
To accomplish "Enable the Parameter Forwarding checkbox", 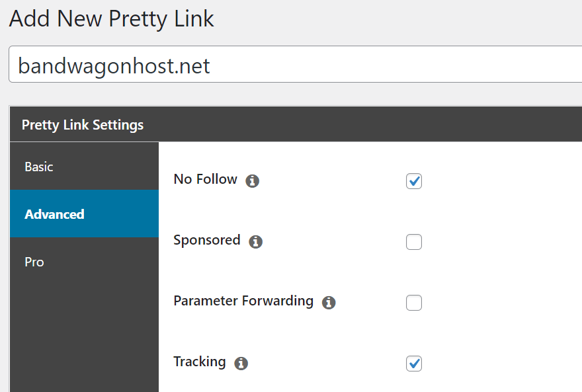I will (414, 303).
